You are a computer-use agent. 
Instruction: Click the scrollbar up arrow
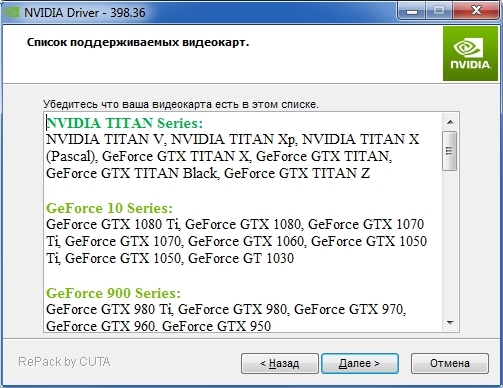(x=450, y=122)
